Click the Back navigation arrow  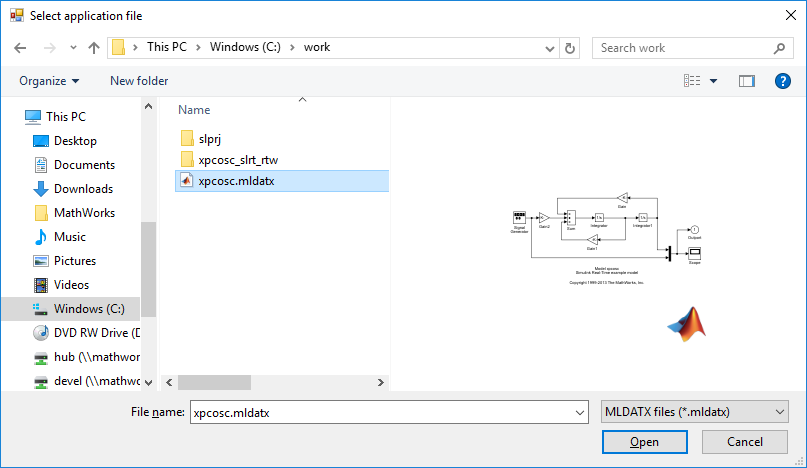coord(22,48)
